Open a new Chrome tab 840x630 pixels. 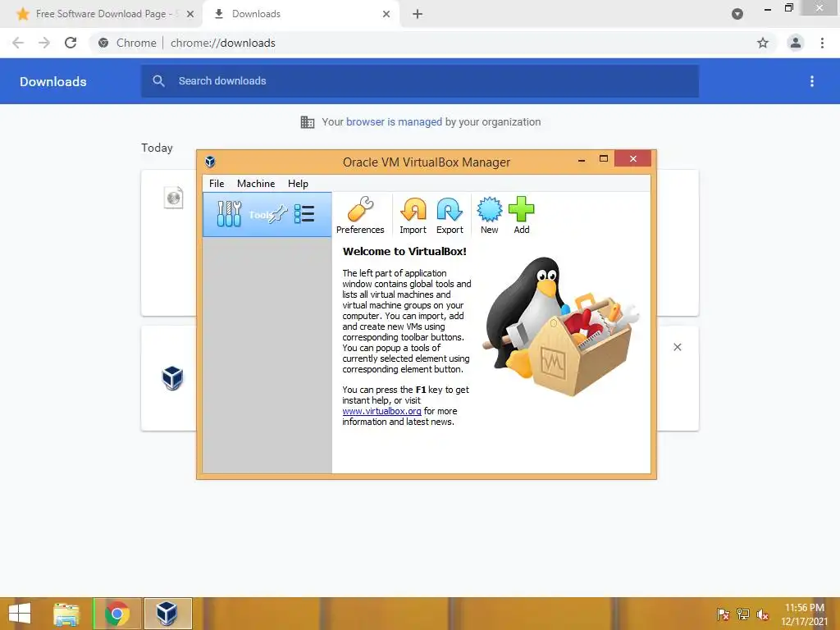(418, 15)
